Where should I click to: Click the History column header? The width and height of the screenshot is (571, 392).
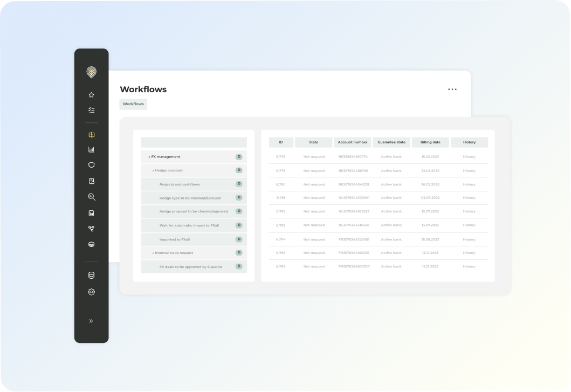pos(470,142)
